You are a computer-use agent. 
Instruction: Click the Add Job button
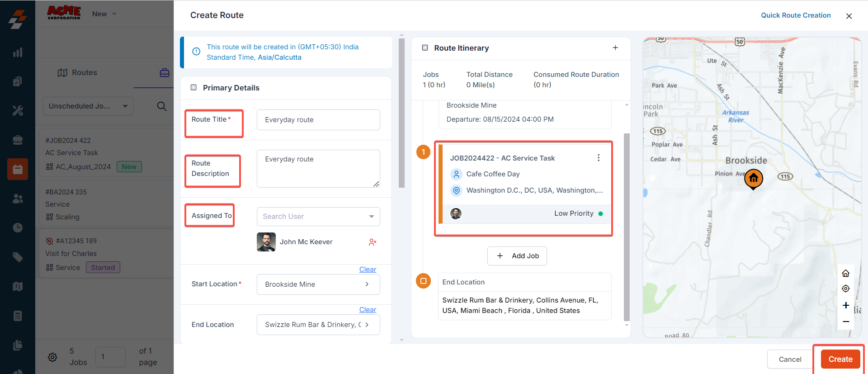point(517,256)
